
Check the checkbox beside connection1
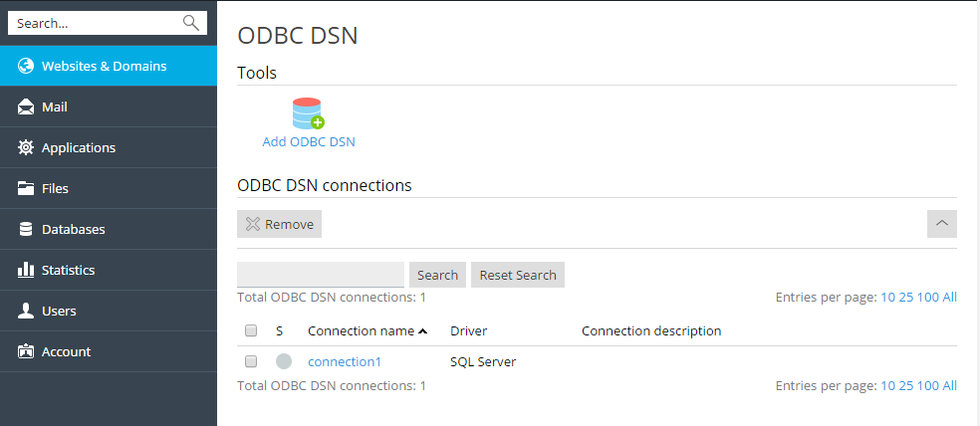pyautogui.click(x=251, y=361)
